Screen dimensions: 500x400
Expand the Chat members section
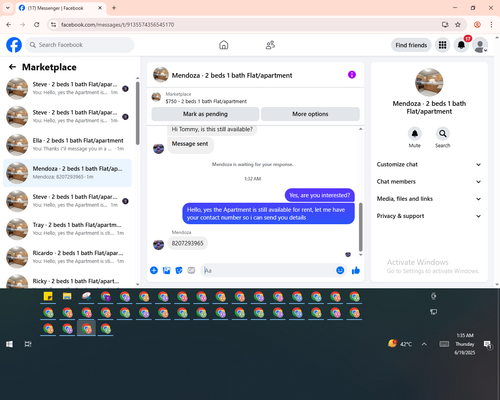[429, 182]
